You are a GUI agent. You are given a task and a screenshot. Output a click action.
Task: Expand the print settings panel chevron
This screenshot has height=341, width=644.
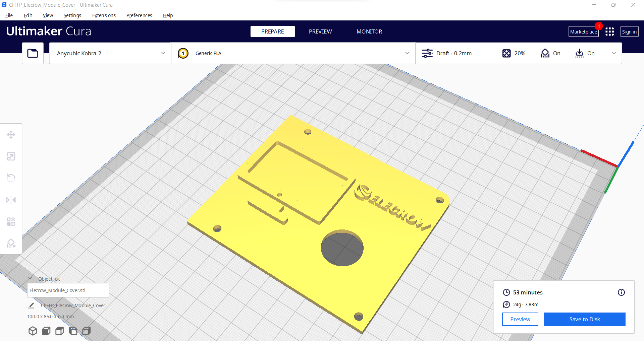point(614,53)
